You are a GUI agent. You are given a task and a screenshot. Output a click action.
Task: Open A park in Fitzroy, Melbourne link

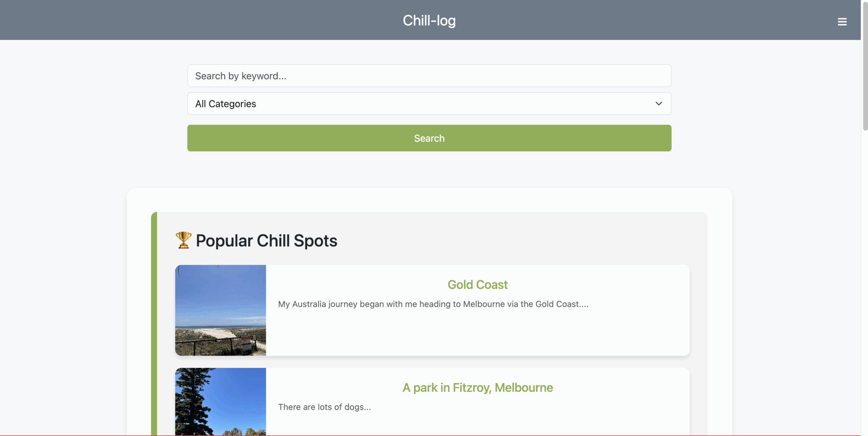point(477,387)
